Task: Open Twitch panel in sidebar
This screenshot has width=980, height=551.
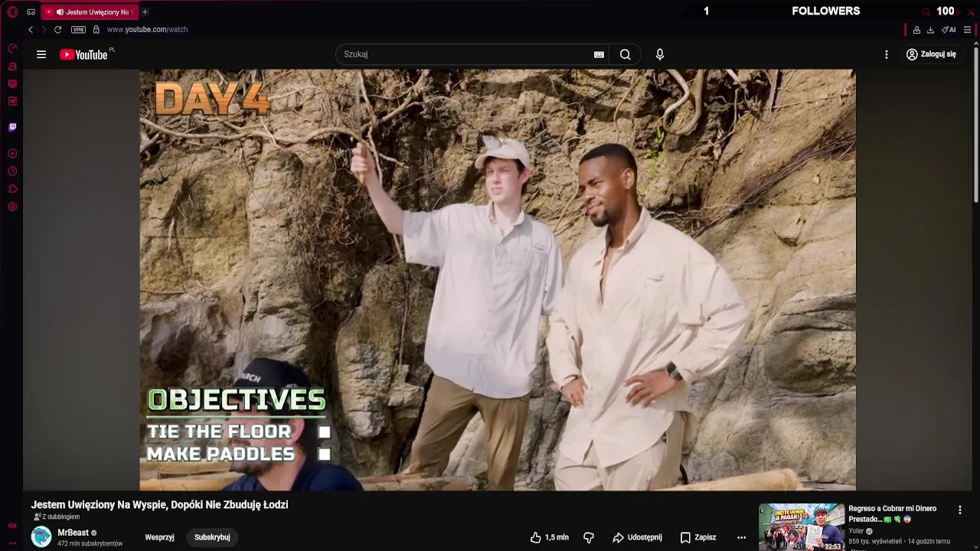Action: 12,127
